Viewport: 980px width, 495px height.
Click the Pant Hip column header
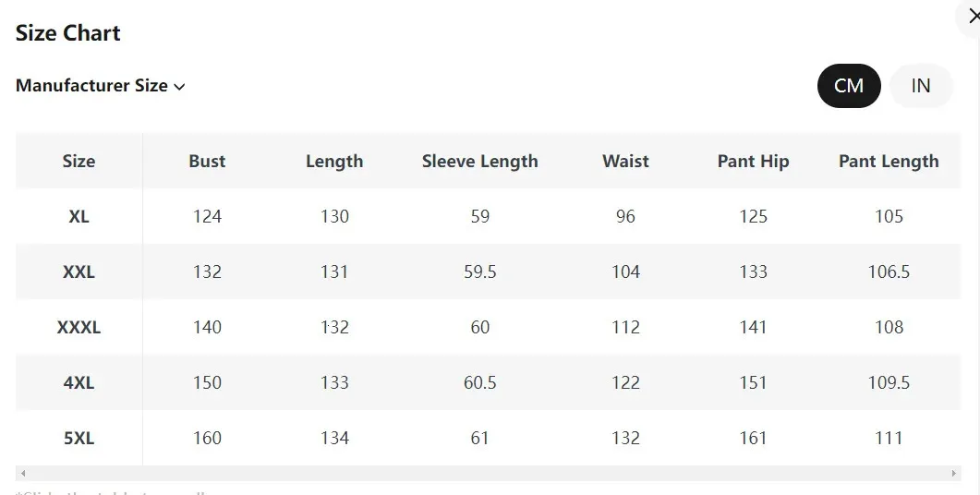[x=753, y=162]
